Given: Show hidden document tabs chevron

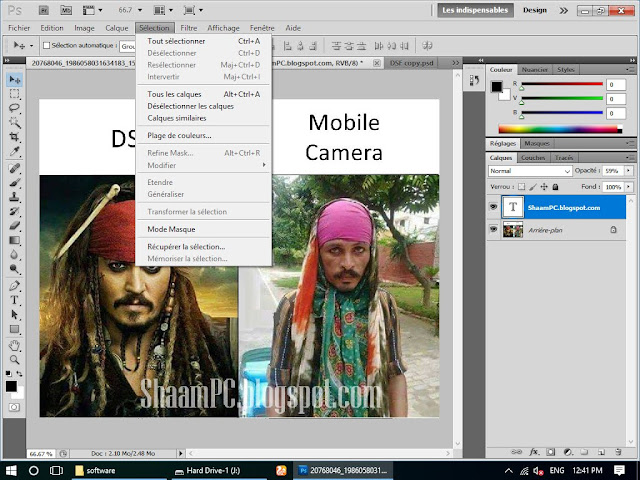Looking at the screenshot, I should 456,63.
